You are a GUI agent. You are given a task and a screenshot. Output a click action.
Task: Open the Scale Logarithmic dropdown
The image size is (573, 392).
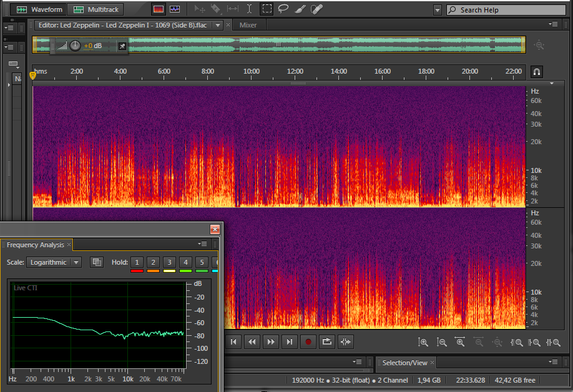(54, 262)
